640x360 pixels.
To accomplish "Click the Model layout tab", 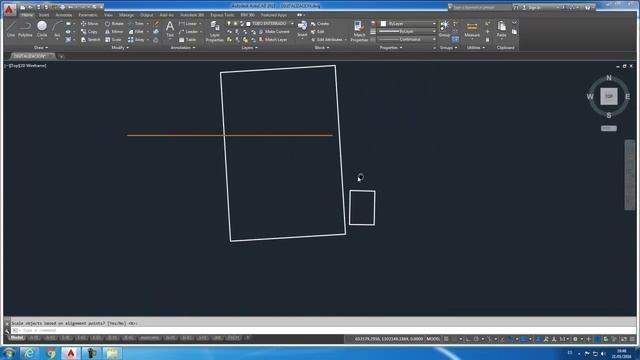I will 17,338.
